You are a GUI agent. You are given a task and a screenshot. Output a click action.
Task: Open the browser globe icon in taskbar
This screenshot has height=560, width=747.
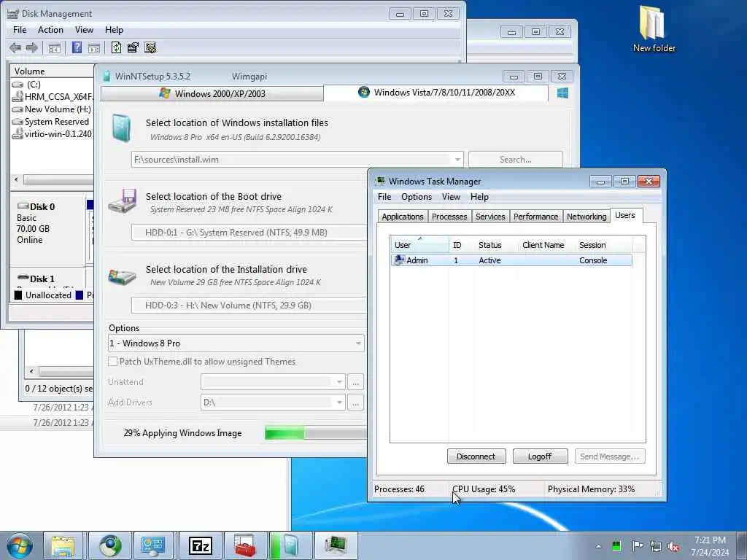110,545
